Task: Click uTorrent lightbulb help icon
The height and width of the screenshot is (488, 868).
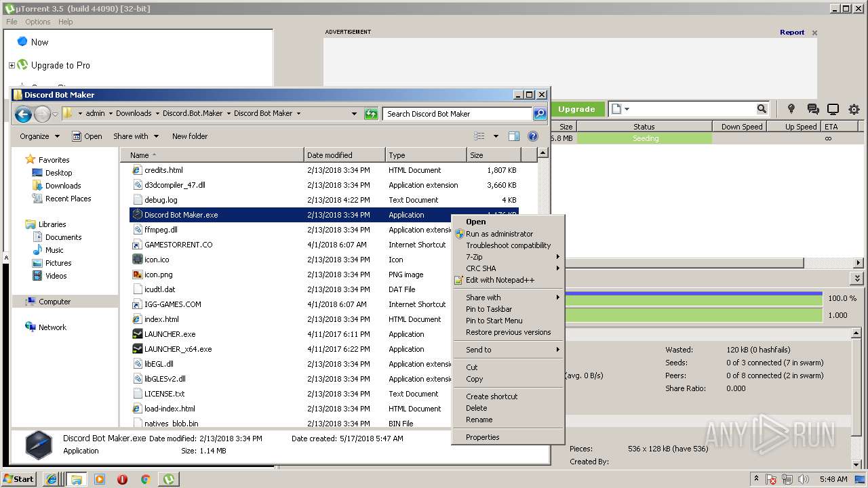Action: tap(791, 109)
